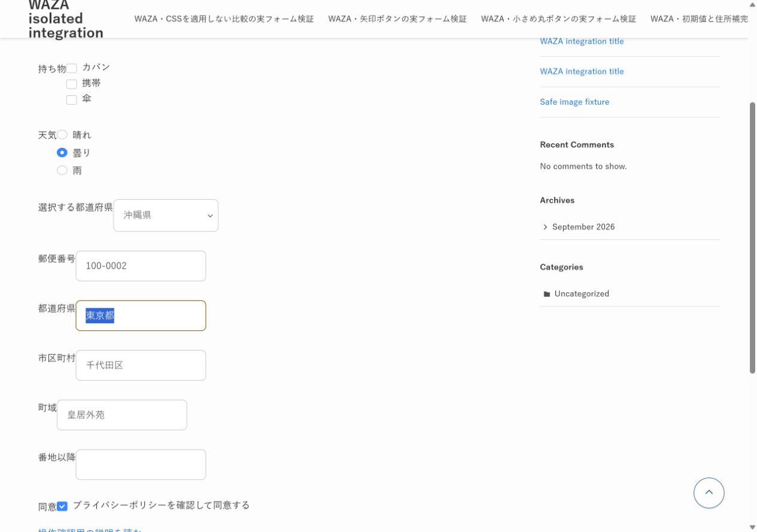Viewport: 757px width, 532px height.
Task: Click the 市区町村 field containing 千代田区
Action: [141, 365]
